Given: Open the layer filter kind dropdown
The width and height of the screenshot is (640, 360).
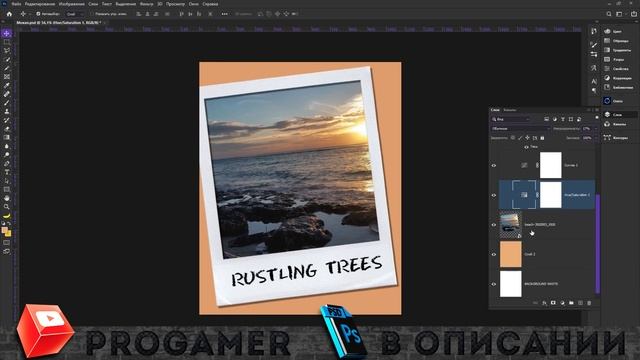Looking at the screenshot, I should 511,119.
